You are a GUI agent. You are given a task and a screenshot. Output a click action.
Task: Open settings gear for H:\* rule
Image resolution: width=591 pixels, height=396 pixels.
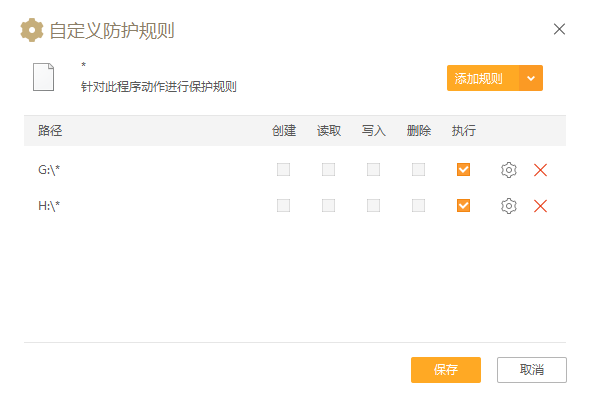point(508,206)
